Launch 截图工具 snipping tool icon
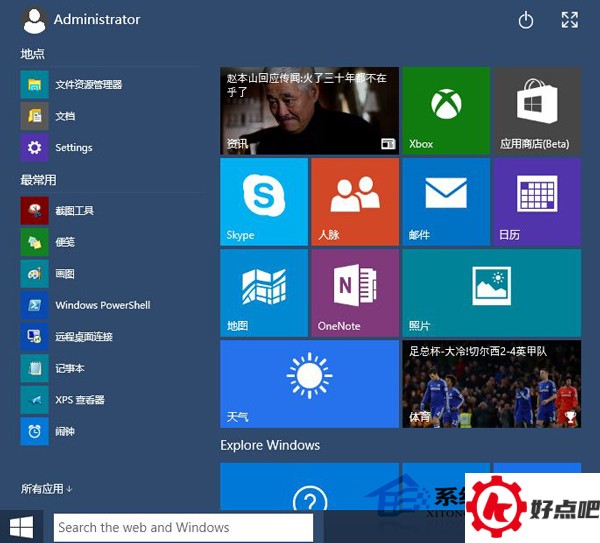 34,210
